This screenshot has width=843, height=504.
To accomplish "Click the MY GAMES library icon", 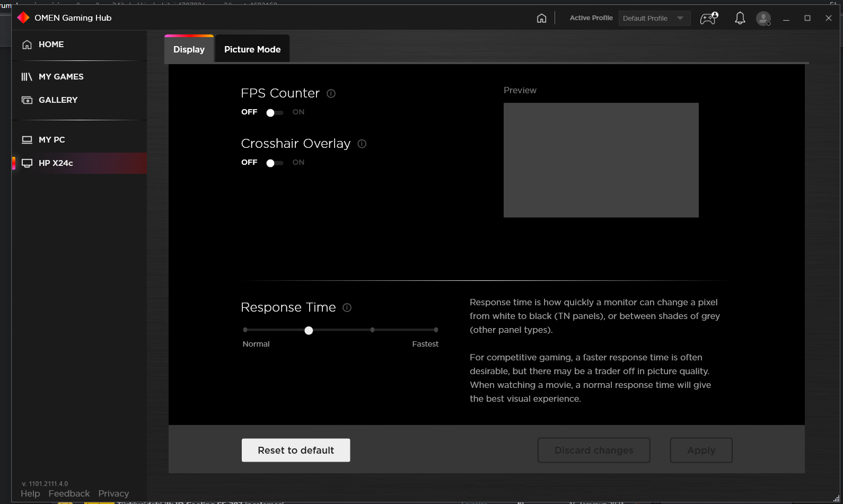I will [27, 77].
